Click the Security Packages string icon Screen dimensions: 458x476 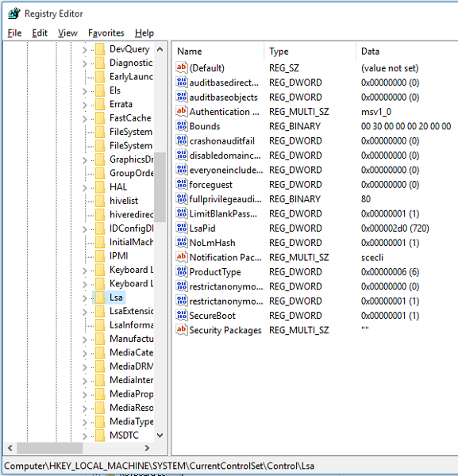coord(182,330)
